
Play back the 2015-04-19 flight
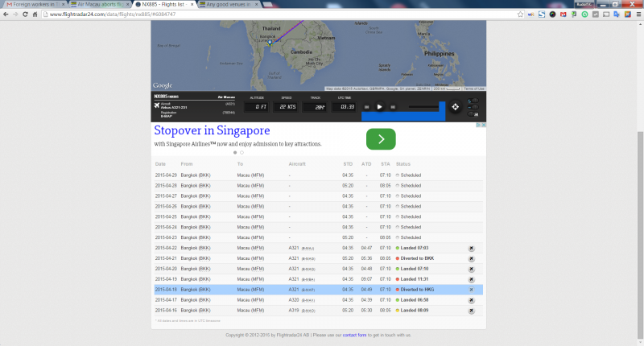[x=471, y=279]
